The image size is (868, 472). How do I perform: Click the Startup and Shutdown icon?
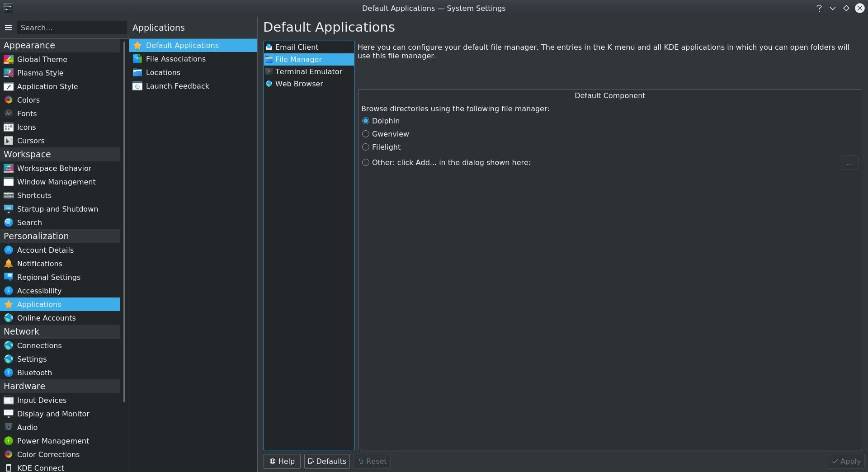pos(9,209)
